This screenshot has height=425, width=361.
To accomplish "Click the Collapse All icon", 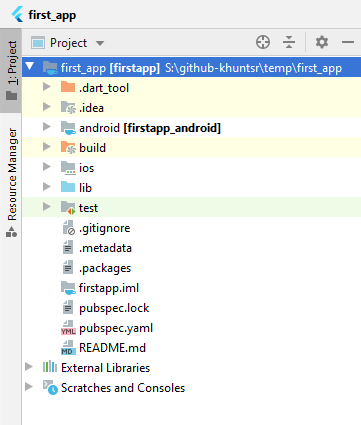I will [x=289, y=42].
